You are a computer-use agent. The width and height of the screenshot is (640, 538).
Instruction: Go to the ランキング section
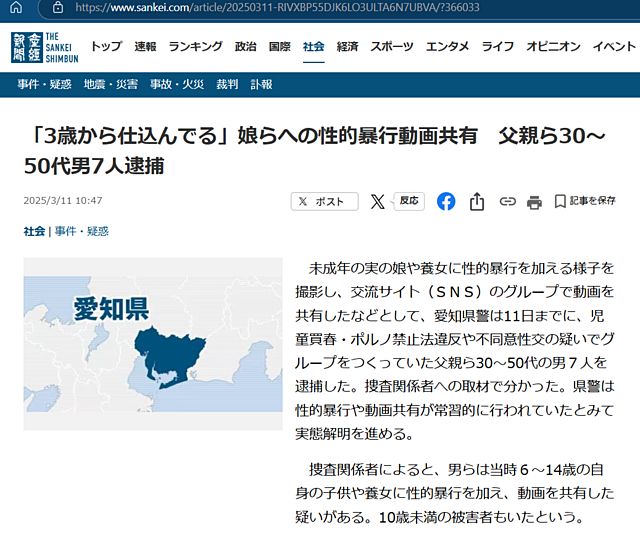195,46
